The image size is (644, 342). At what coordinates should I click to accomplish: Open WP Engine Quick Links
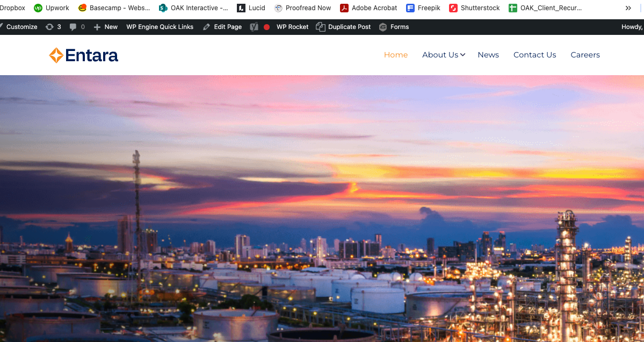point(160,26)
